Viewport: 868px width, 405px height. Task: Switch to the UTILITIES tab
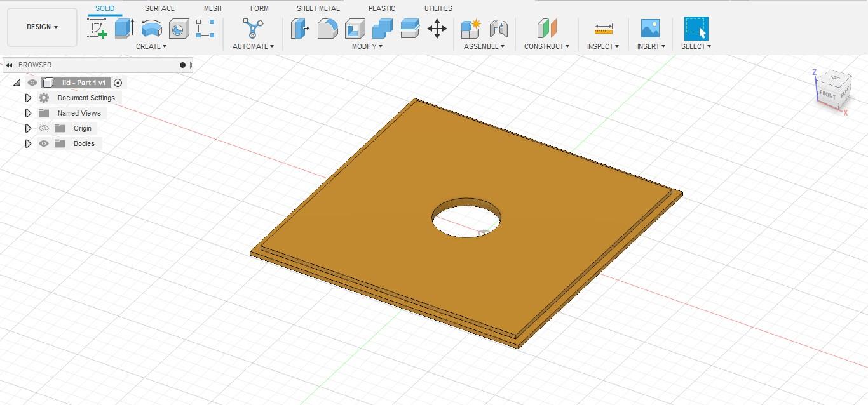pyautogui.click(x=438, y=8)
